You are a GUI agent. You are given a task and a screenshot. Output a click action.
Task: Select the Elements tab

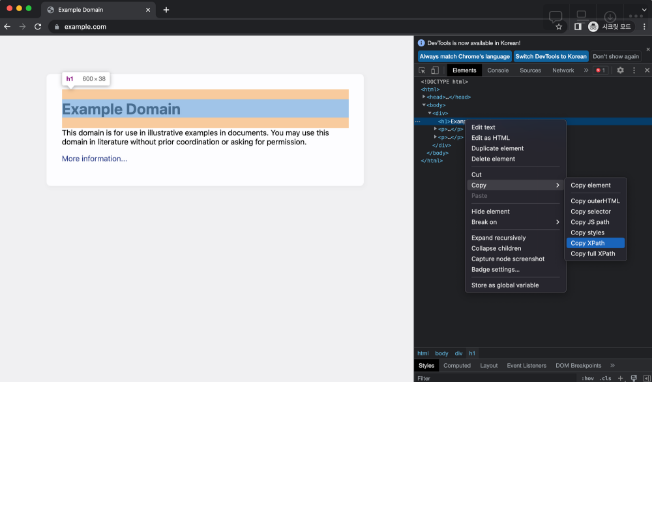pos(464,70)
